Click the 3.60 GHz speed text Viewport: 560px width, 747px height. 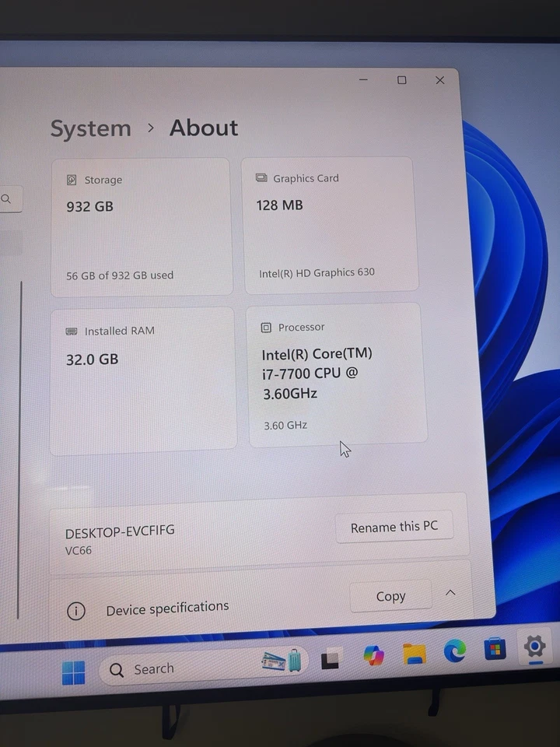[x=285, y=426]
